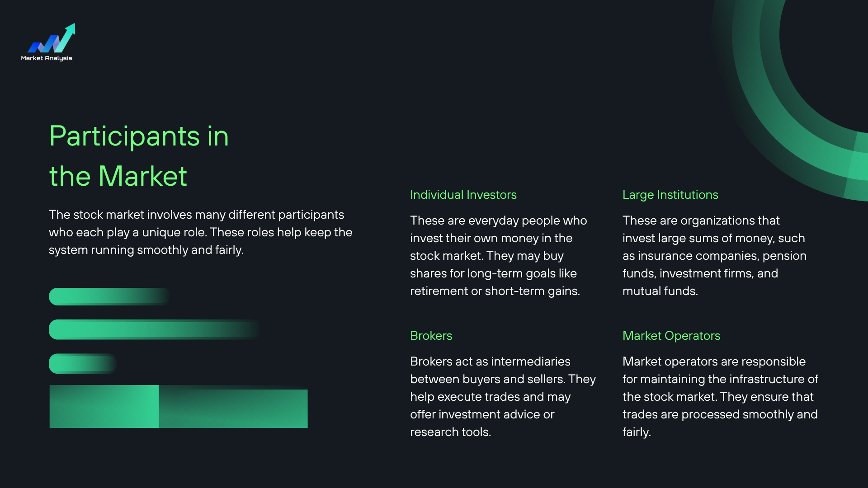The image size is (868, 488).
Task: Select the "Participants in" title line
Action: coord(139,136)
